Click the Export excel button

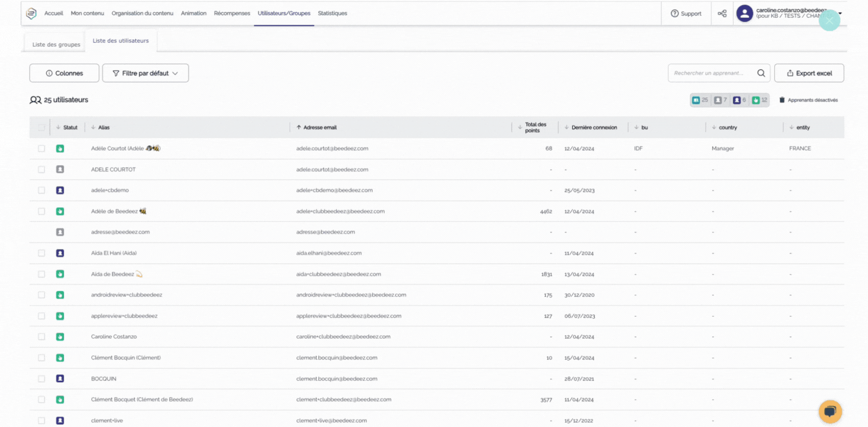click(809, 73)
